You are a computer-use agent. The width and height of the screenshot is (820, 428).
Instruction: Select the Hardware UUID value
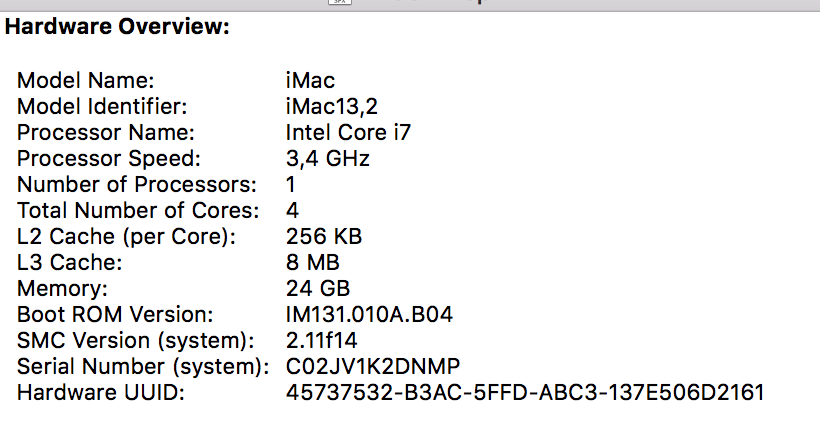pos(525,392)
